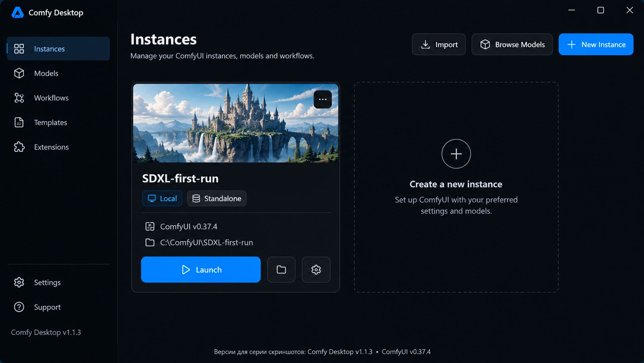The height and width of the screenshot is (363, 644).
Task: Open the Instances sidebar section
Action: [x=58, y=49]
